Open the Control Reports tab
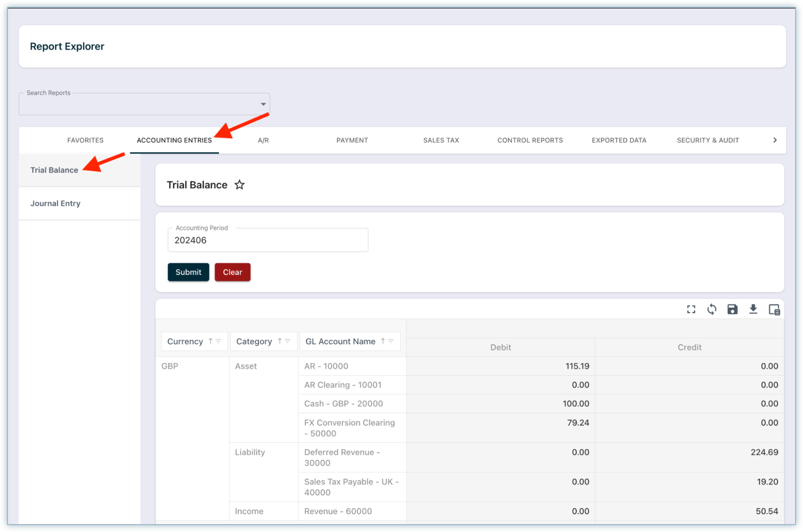The image size is (803, 532). pos(530,140)
